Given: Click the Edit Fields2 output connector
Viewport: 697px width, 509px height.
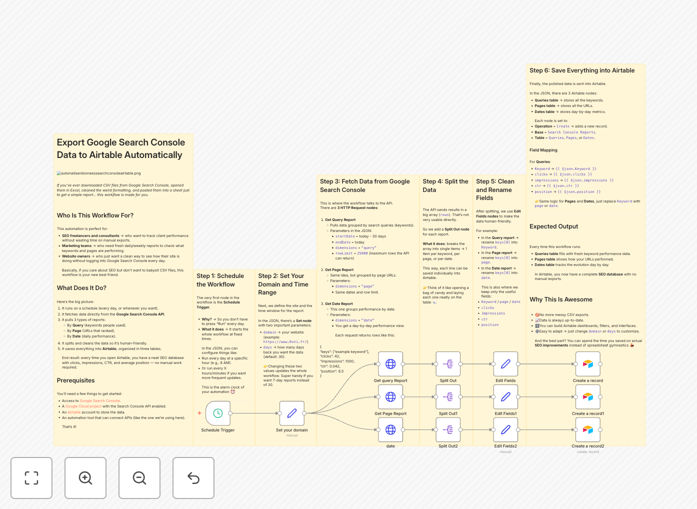Looking at the screenshot, I should point(518,430).
